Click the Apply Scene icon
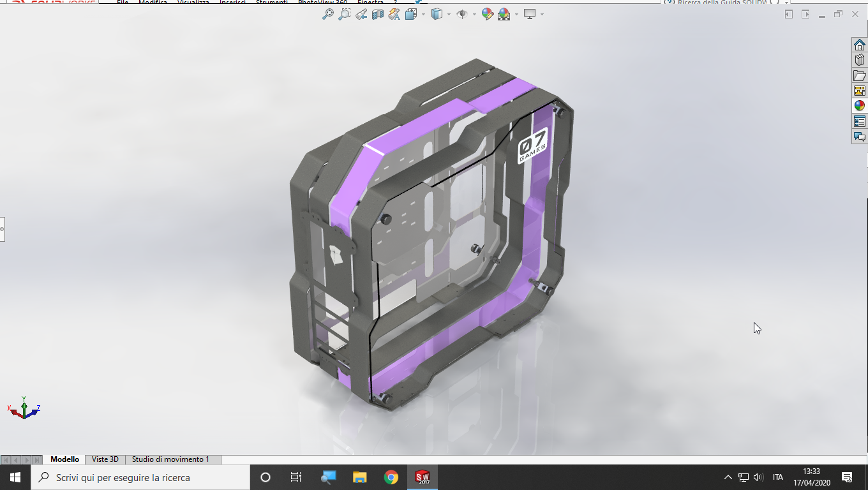Viewport: 868px width, 490px height. pos(504,14)
